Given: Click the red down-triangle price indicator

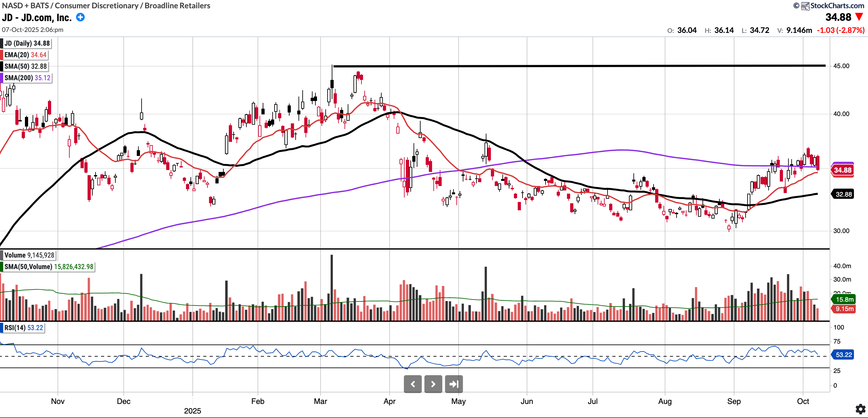Looking at the screenshot, I should (x=859, y=17).
